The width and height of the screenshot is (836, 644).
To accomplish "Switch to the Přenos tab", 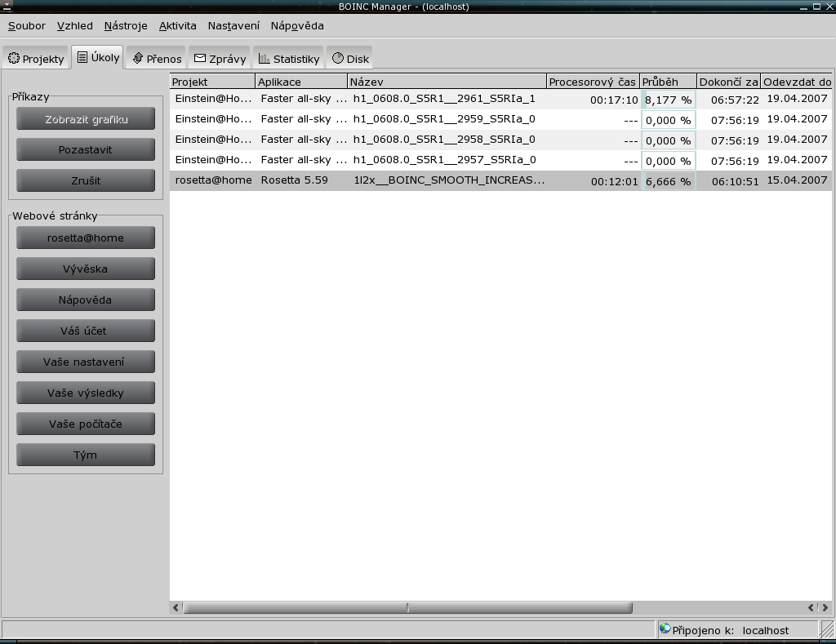I will (x=157, y=59).
